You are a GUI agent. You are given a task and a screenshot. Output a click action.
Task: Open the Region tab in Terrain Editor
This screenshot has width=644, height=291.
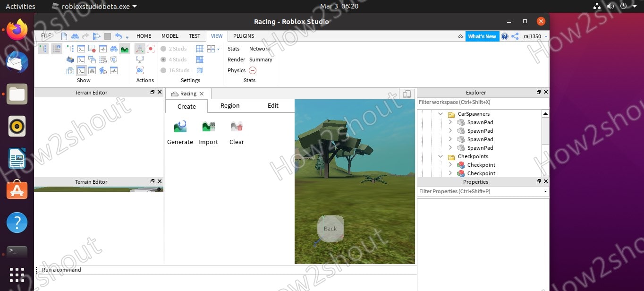230,106
